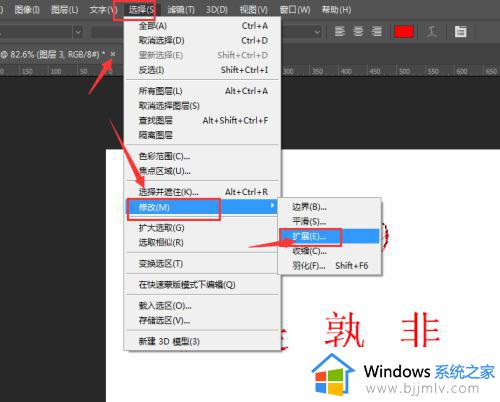The width and height of the screenshot is (500, 402).
Task: Choose 收缩(C)... in the submenu
Action: [329, 251]
